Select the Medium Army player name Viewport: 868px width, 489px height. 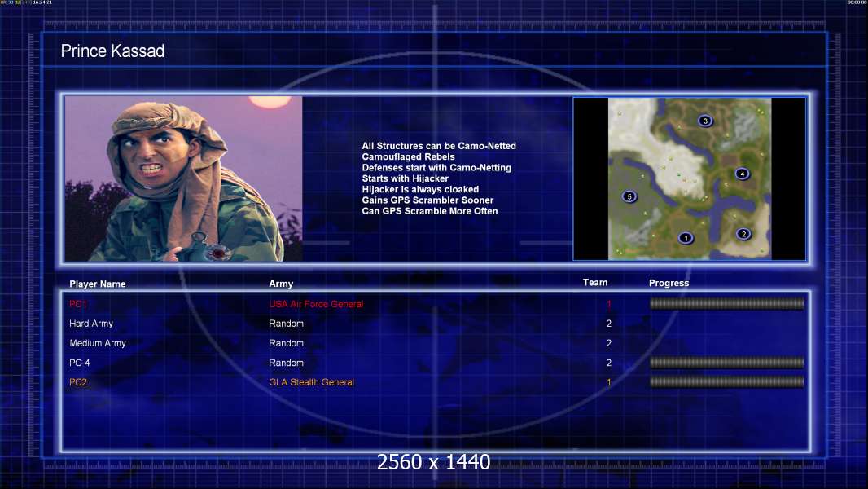click(98, 343)
